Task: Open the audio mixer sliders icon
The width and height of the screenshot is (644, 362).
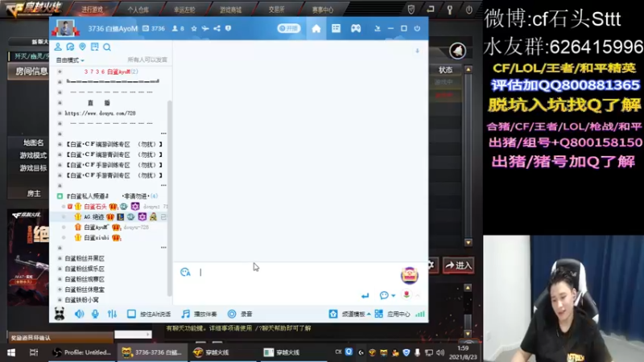Action: coord(112,314)
